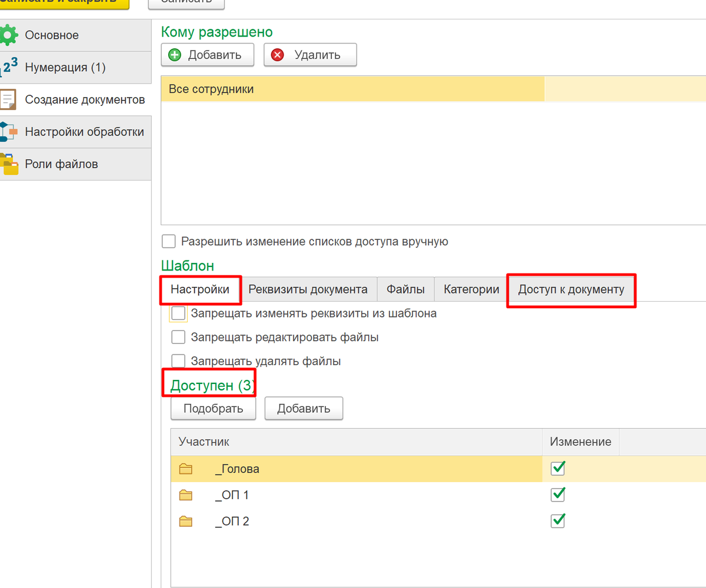Click the Создание документов document icon
Viewport: 706px width, 588px height.
pos(8,100)
